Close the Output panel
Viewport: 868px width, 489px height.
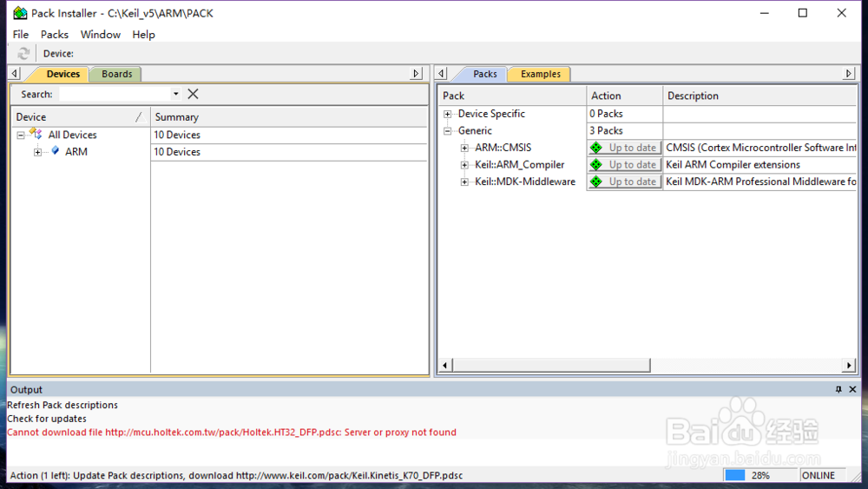852,389
